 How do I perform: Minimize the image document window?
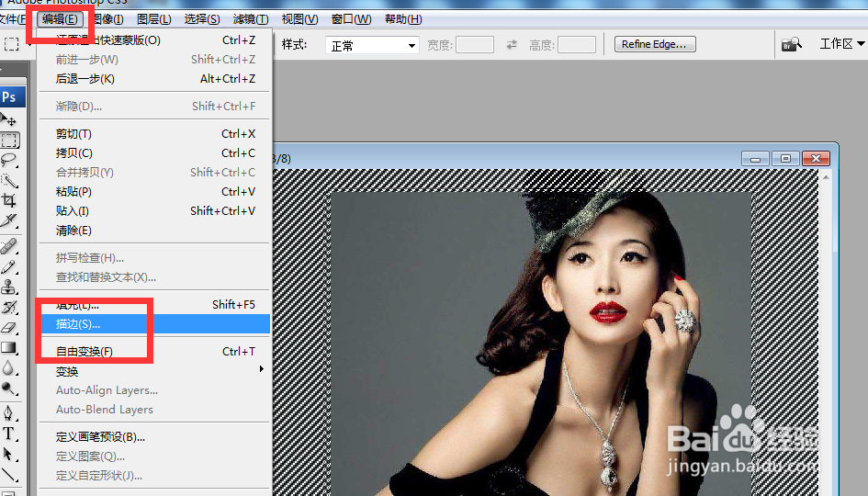click(x=756, y=159)
